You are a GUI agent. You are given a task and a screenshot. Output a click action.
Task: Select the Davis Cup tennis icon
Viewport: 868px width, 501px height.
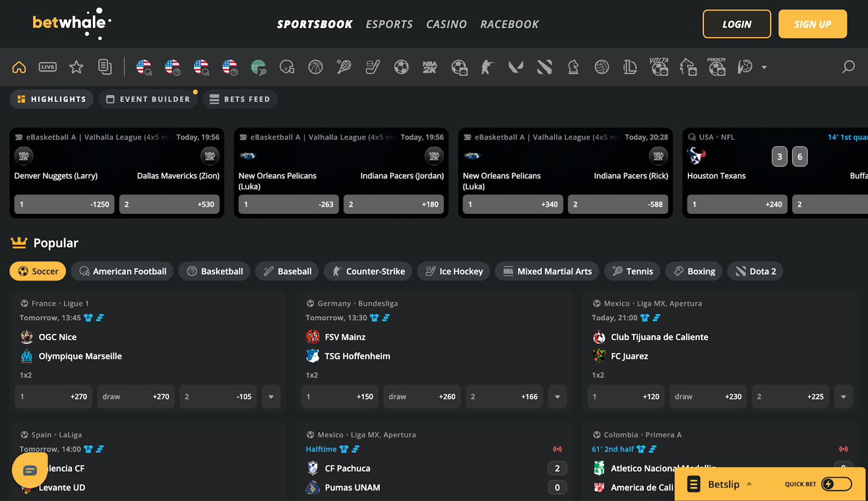[x=258, y=67]
